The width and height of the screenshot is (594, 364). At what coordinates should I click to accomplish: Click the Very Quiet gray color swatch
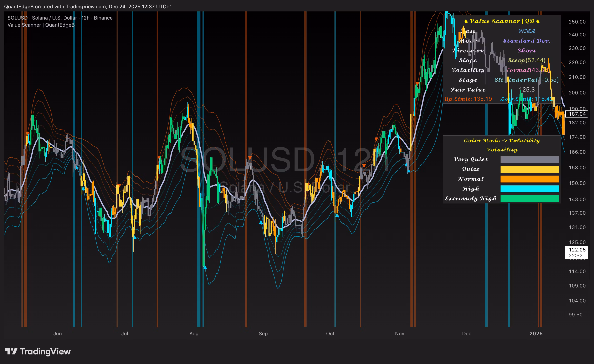pyautogui.click(x=529, y=160)
